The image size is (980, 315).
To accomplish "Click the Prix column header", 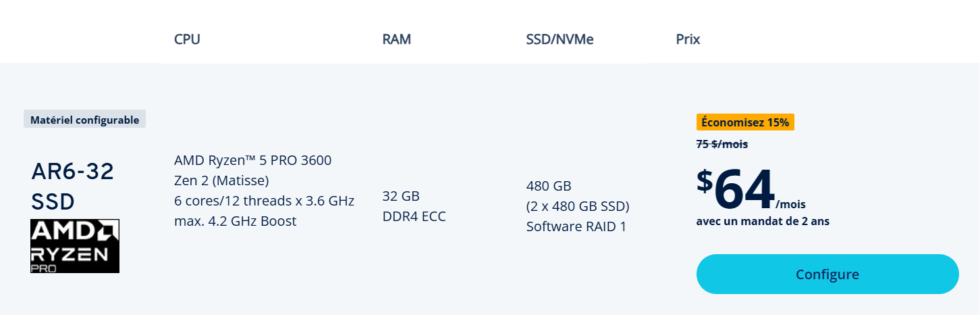I will (x=688, y=39).
